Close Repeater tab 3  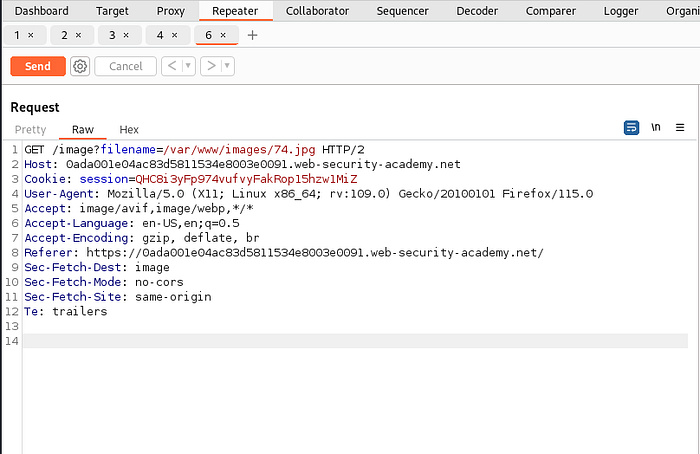tap(127, 35)
